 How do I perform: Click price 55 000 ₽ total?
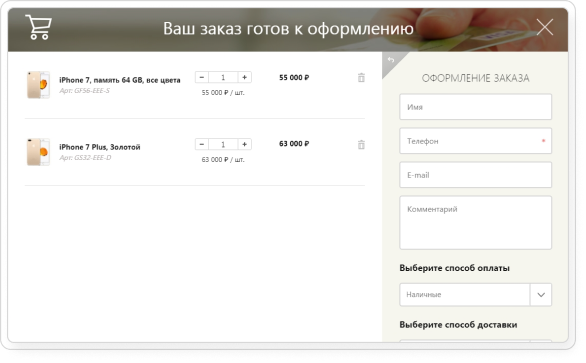pos(294,77)
